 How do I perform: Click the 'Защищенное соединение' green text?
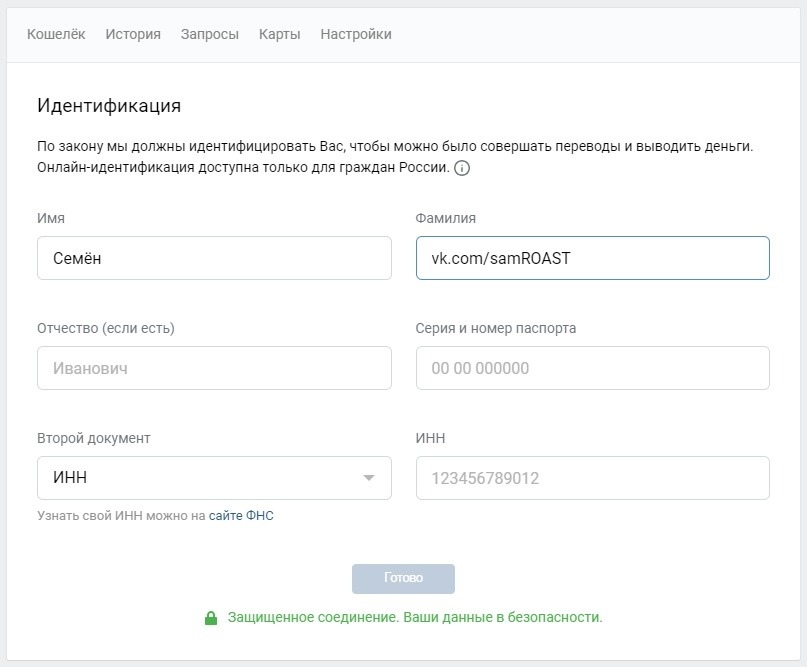pyautogui.click(x=415, y=618)
